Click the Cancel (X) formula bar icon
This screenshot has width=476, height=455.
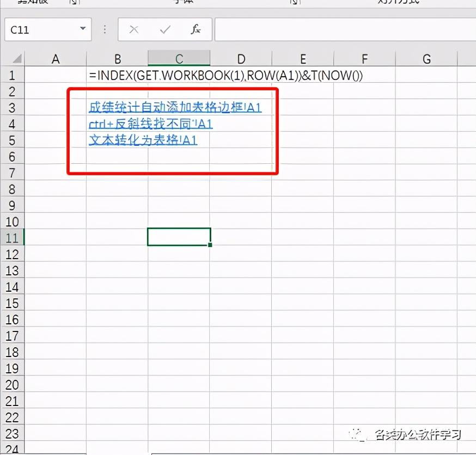pyautogui.click(x=134, y=29)
